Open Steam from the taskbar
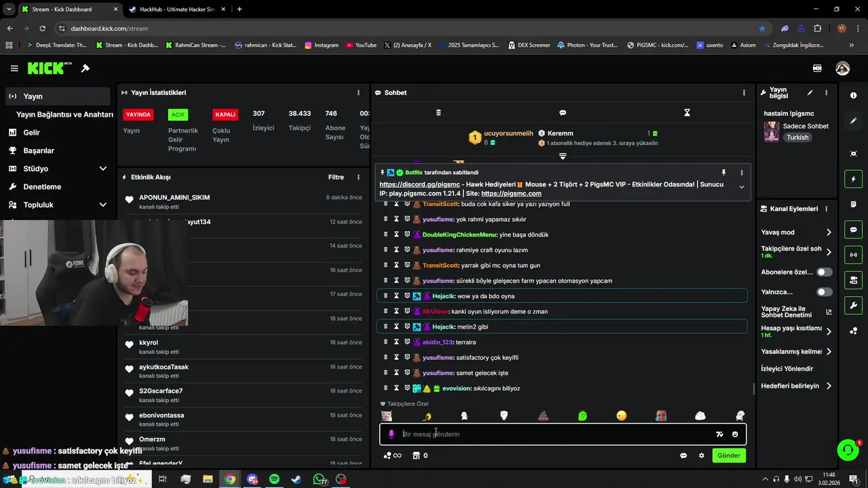Screen dimensions: 868x488 (x=296, y=479)
